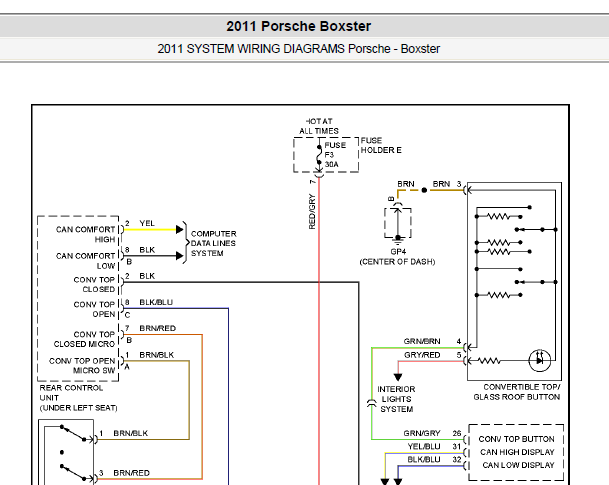The width and height of the screenshot is (609, 485).
Task: Click the "CONVERTIBLE TOP/ GLASS ROOF BUTTON" caption
Action: [517, 392]
